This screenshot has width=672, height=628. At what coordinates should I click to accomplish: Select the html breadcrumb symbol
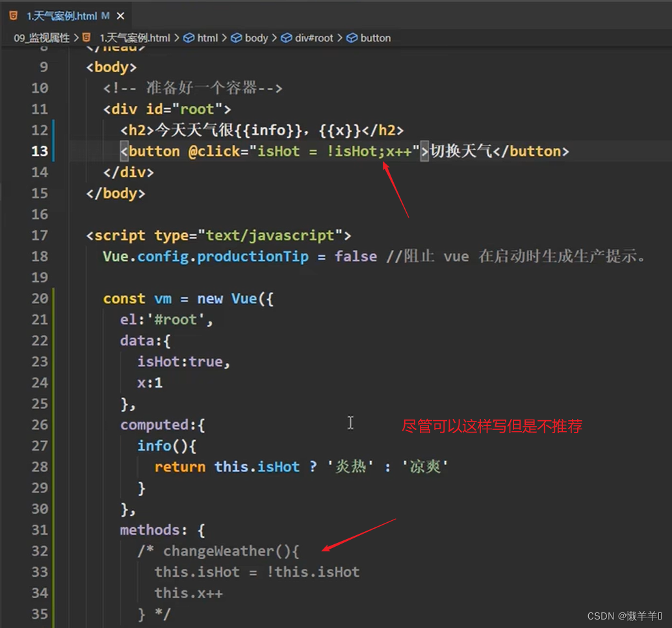(207, 38)
